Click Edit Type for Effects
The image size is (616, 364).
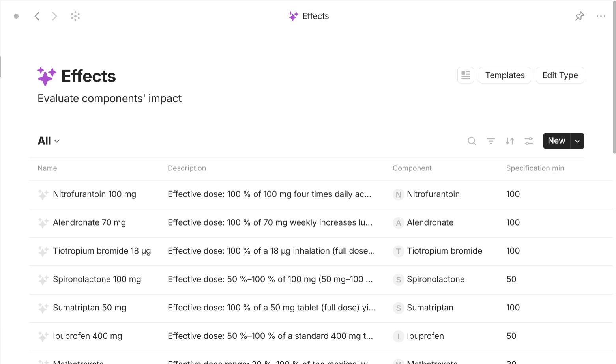(x=560, y=75)
